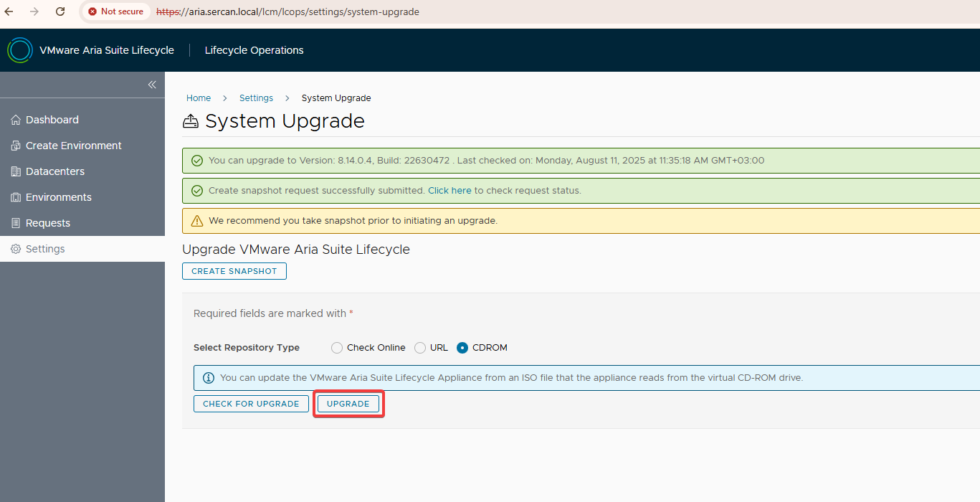Viewport: 980px width, 502px height.
Task: Click the CHECK FOR UPGRADE button
Action: click(x=251, y=404)
